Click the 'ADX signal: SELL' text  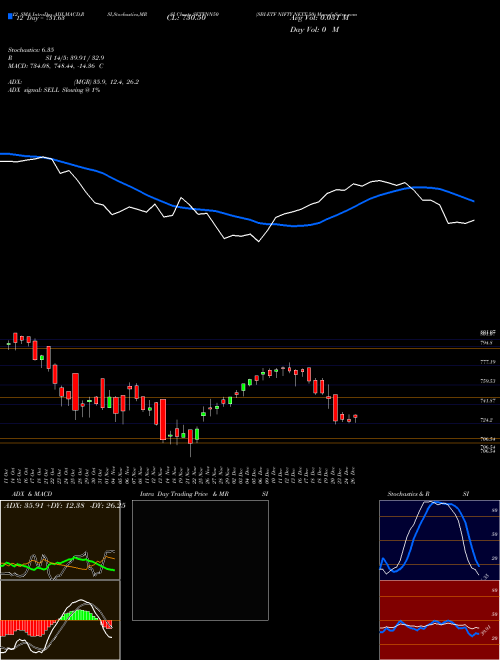point(34,90)
